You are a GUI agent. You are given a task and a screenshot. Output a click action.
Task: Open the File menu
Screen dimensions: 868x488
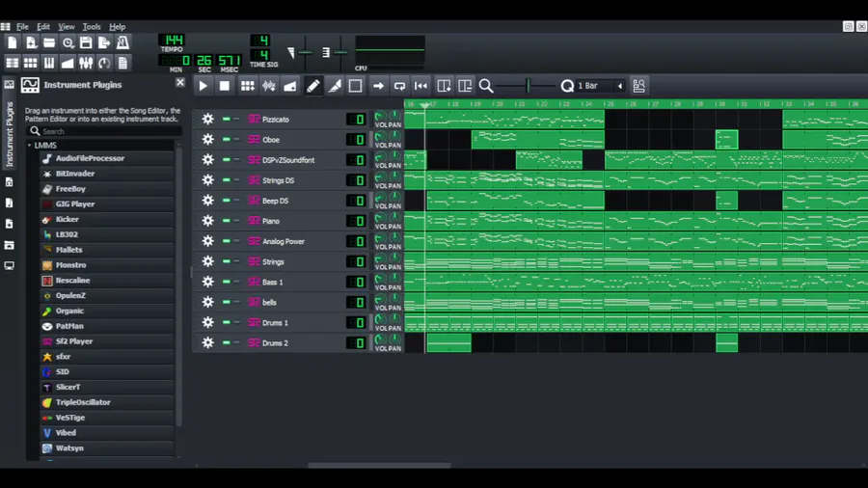tap(22, 27)
